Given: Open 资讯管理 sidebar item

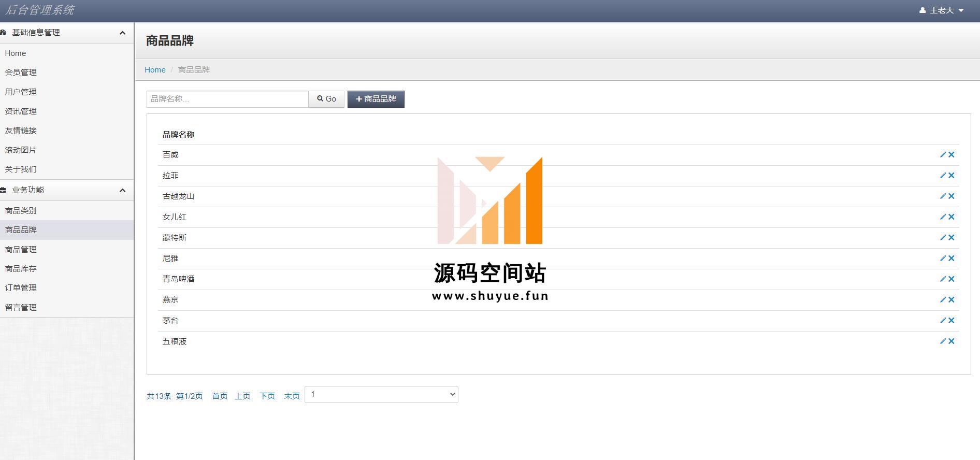Looking at the screenshot, I should click(x=21, y=111).
